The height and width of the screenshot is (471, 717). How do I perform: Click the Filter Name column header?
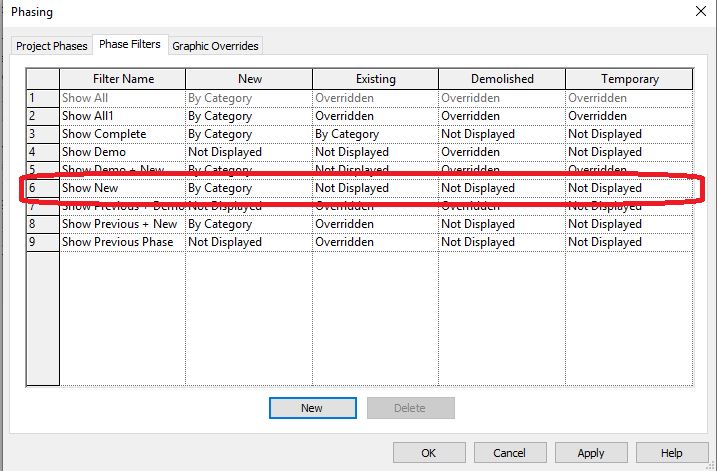122,79
